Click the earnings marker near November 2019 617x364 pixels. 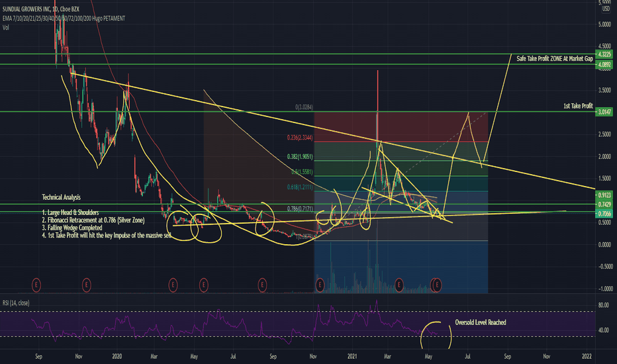(x=86, y=285)
